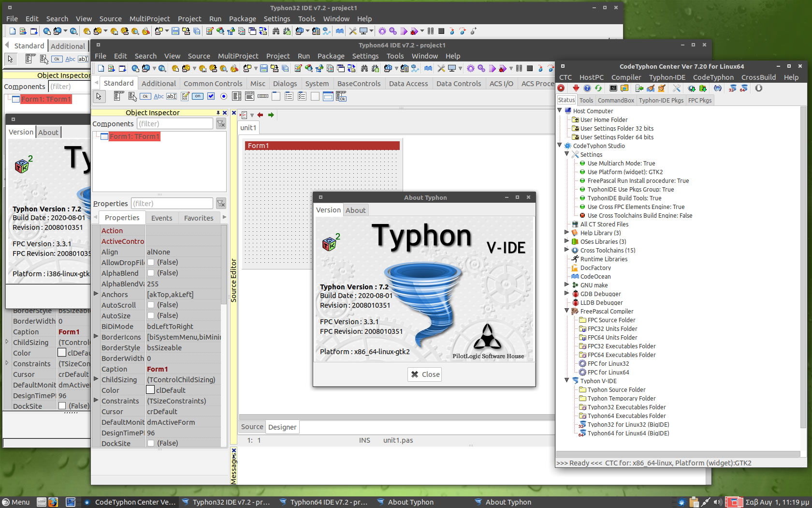Toggle the AllowDropFiles checkbox in Typhon64 inspector

(x=151, y=262)
